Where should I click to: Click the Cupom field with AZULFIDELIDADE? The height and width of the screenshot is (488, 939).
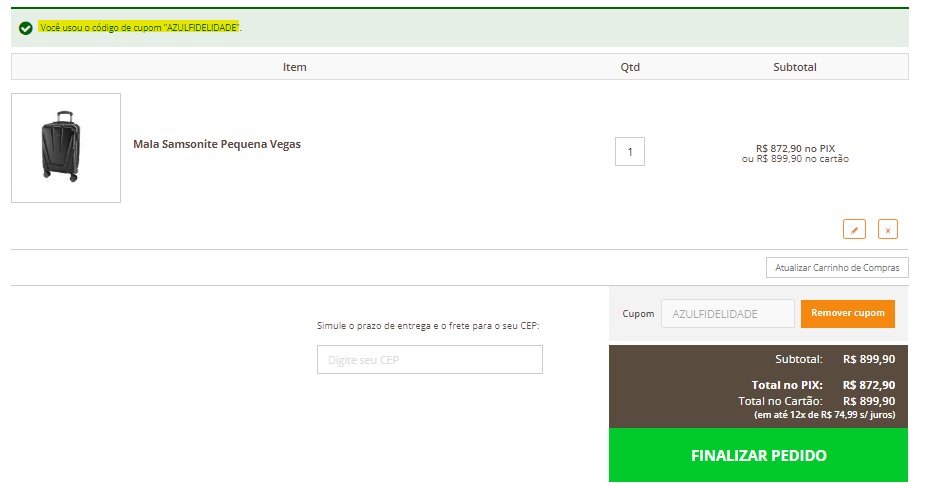728,314
